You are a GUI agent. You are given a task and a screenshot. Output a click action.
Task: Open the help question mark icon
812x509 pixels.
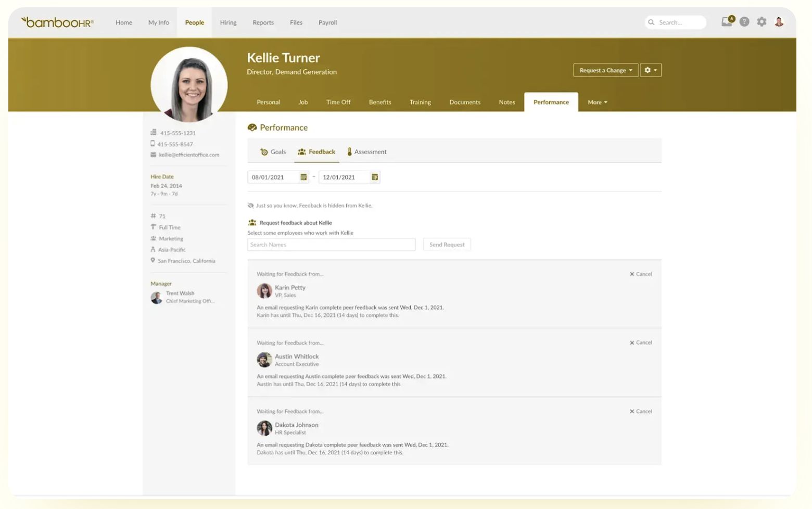[744, 22]
